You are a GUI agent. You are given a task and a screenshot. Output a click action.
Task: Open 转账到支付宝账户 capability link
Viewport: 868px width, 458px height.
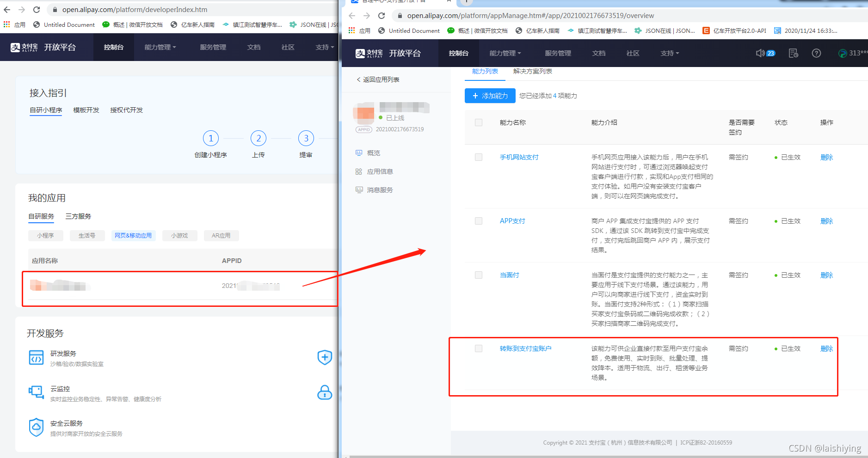click(525, 348)
